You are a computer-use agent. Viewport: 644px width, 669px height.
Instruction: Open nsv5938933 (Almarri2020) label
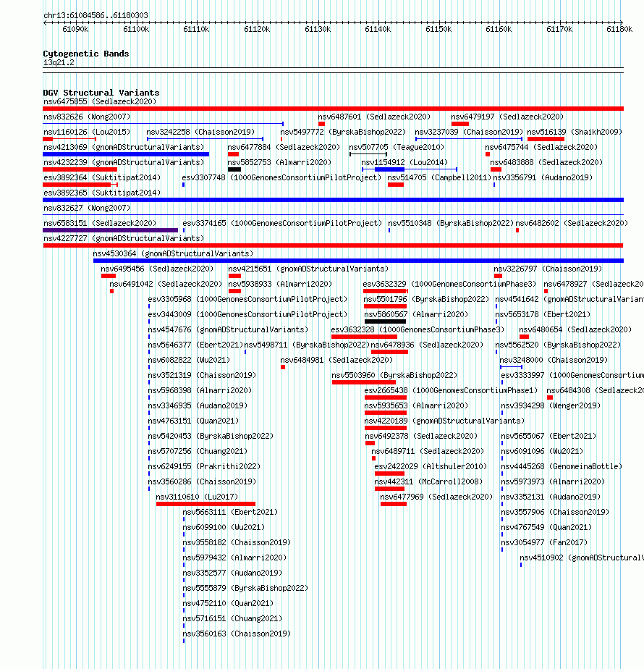[280, 284]
